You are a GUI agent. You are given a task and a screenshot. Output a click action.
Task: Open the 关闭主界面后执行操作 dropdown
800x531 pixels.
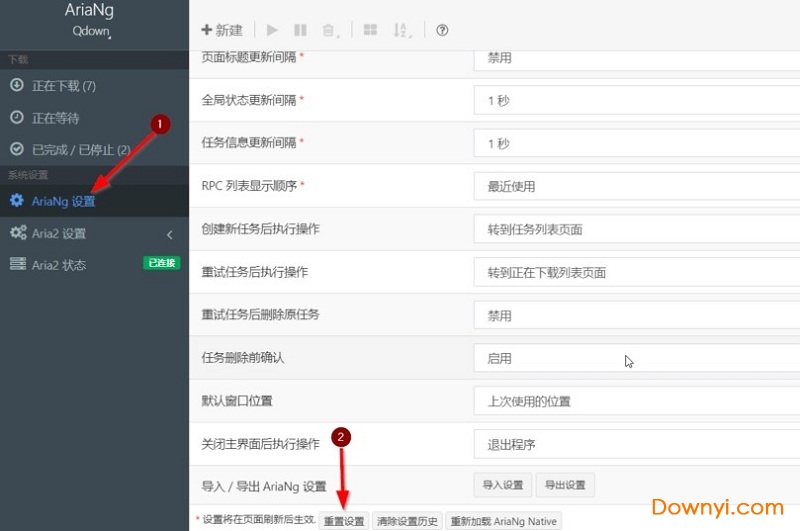click(x=636, y=444)
